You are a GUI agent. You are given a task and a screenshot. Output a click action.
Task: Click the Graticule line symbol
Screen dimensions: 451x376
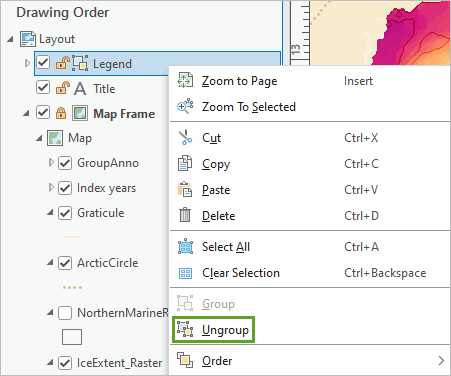tap(72, 237)
